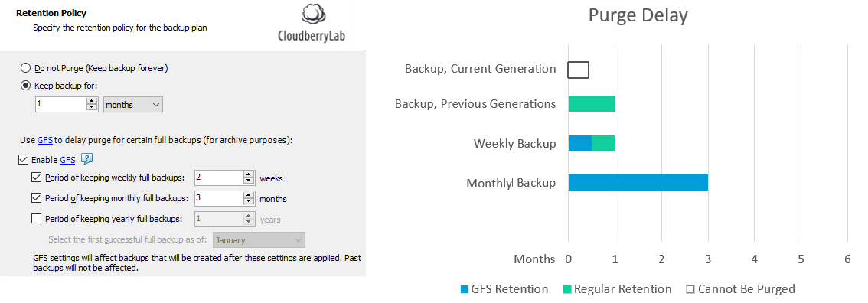Open the January month dropdown
This screenshot has height=303, width=868.
point(259,240)
